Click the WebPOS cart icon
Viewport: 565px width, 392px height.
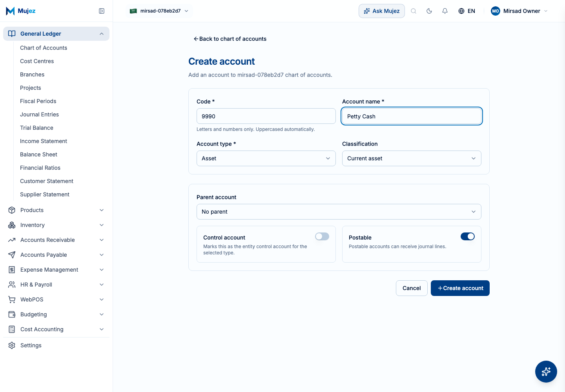(x=12, y=299)
